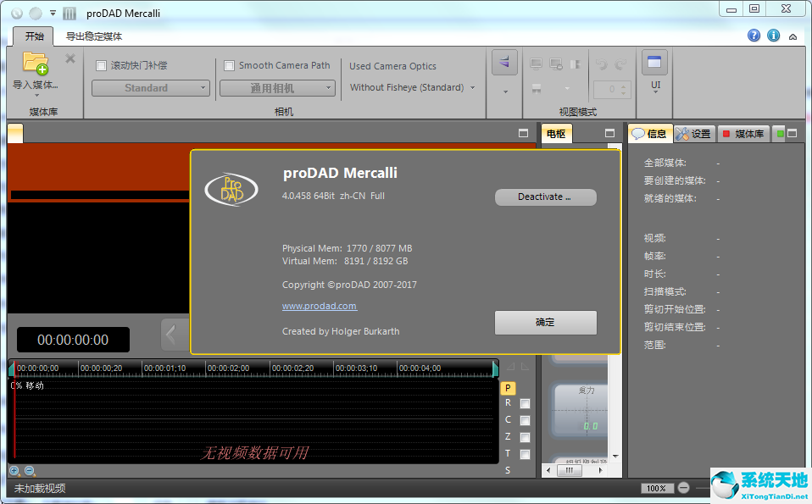Click version text 4.0.458 64Bit zh-CN Full

click(333, 197)
